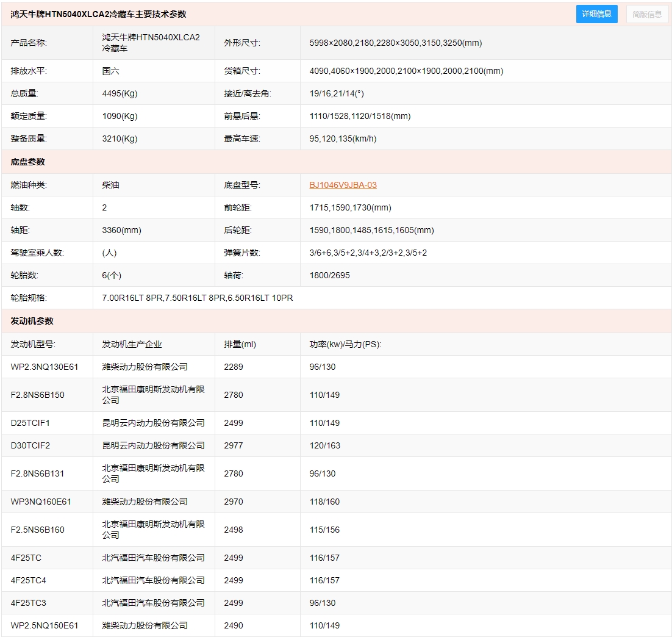The height and width of the screenshot is (637, 672).
Task: Click fuel type value 柴油
Action: tap(110, 185)
